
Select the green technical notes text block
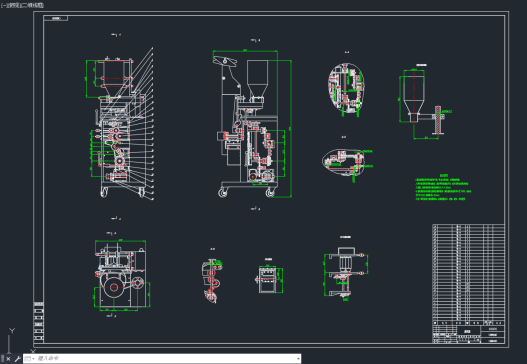tap(443, 187)
